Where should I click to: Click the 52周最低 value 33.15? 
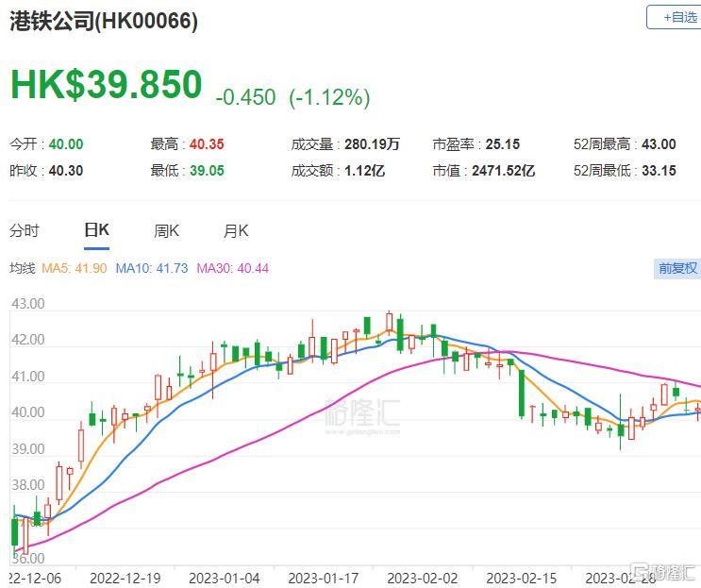(x=659, y=171)
